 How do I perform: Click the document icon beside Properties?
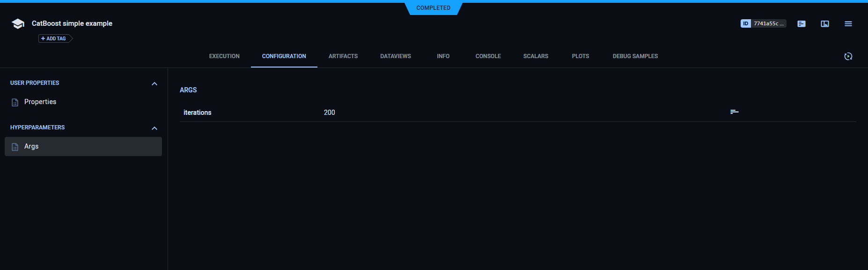15,102
